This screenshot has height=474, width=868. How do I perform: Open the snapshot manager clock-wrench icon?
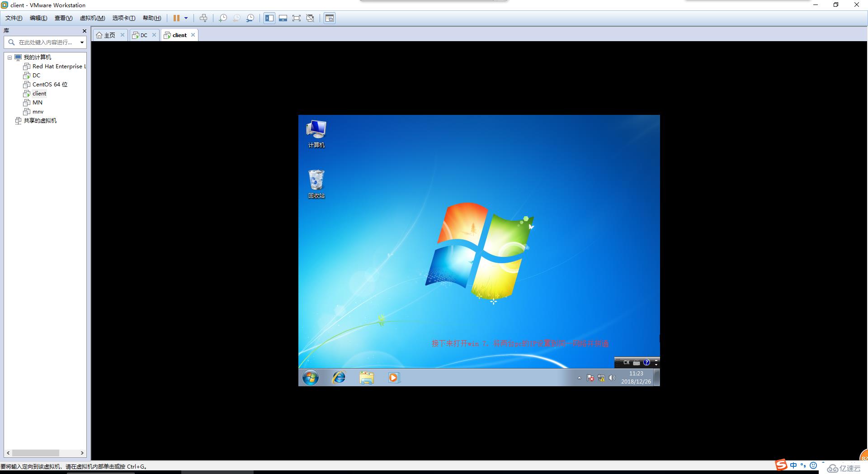(x=250, y=18)
